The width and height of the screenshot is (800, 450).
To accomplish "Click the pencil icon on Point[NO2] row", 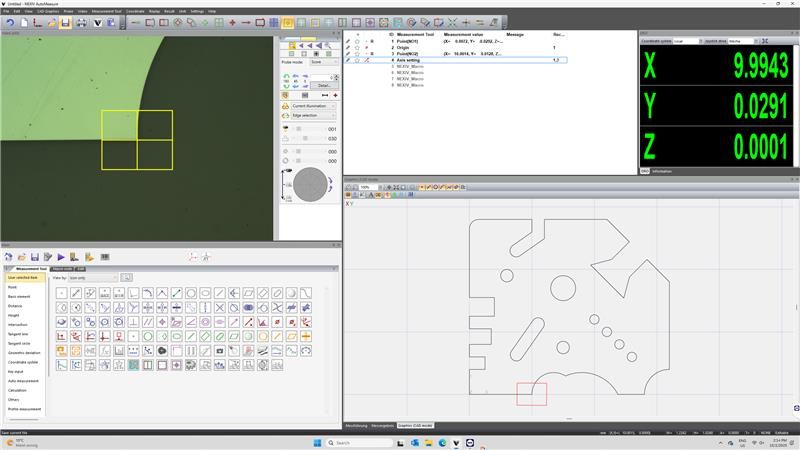I will 348,54.
